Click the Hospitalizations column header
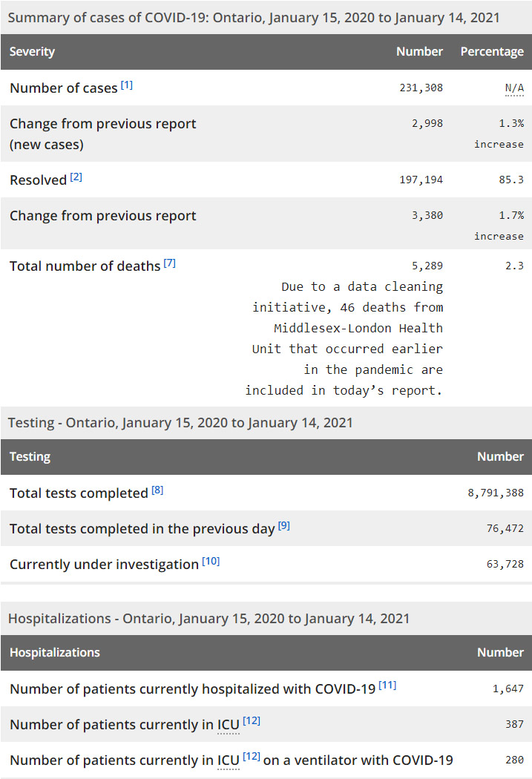Viewport: 532px width, 779px height. coord(55,653)
